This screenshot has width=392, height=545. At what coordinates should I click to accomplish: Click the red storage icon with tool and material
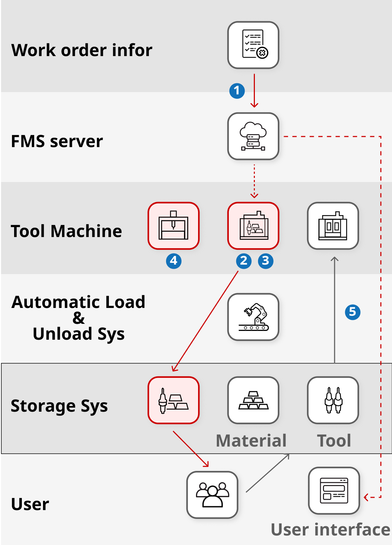(173, 400)
